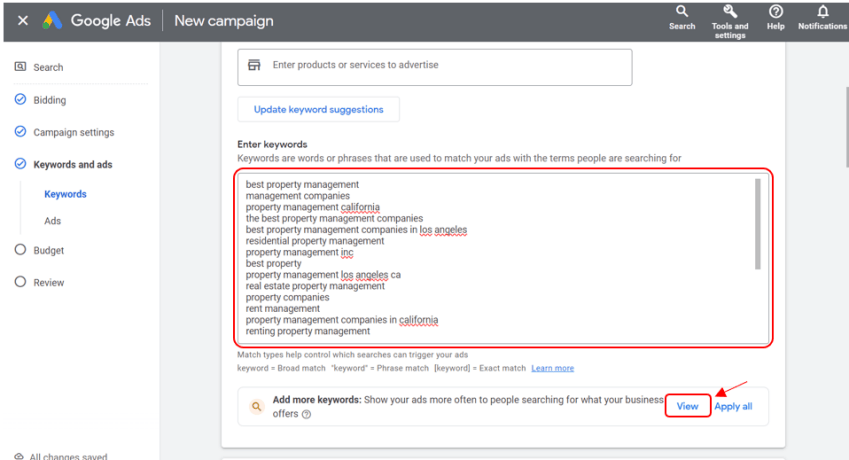Click the help icon next to 'offers'
Image resolution: width=849 pixels, height=460 pixels.
pos(306,415)
